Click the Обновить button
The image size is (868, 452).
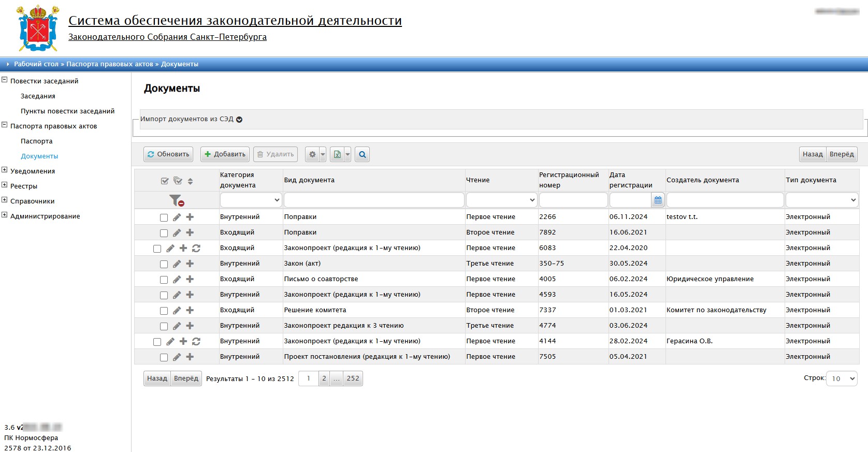coord(168,154)
